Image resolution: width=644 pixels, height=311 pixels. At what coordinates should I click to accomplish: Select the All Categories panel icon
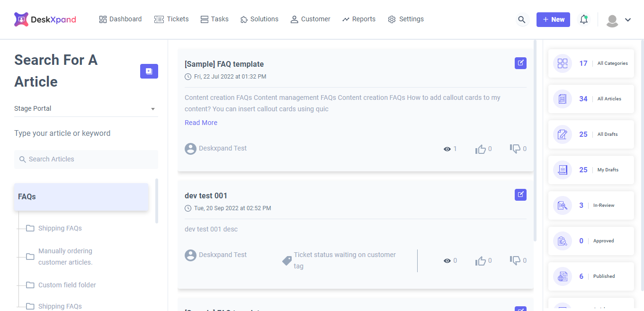click(x=562, y=63)
